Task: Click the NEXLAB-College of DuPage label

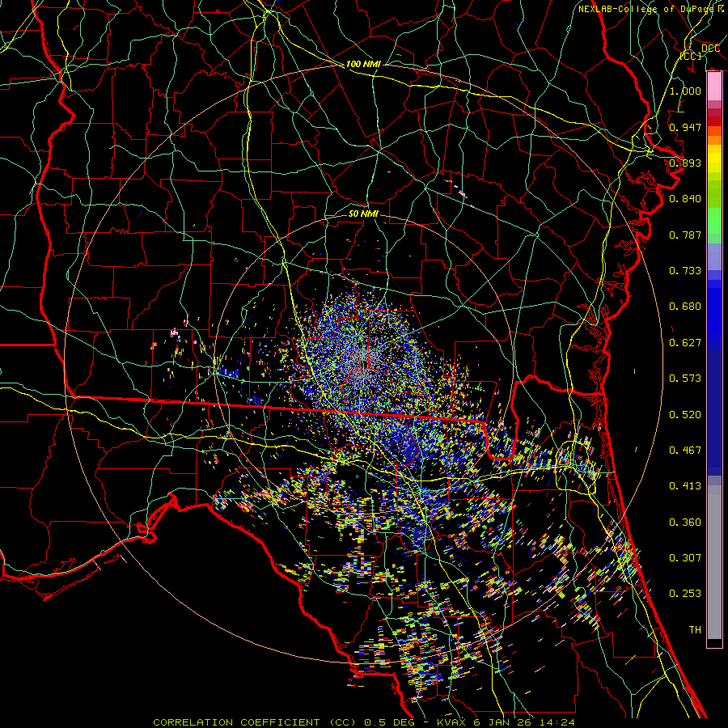Action: (650, 9)
